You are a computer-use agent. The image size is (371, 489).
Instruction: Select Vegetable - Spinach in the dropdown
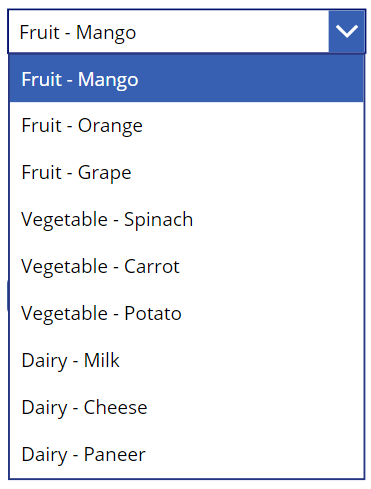[186, 219]
